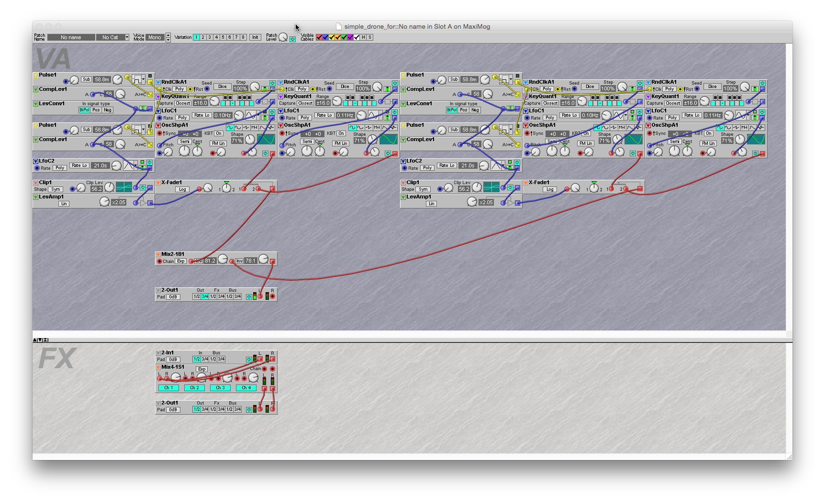This screenshot has height=504, width=825.
Task: Click the down-arrow pane splitter icon
Action: 40,340
